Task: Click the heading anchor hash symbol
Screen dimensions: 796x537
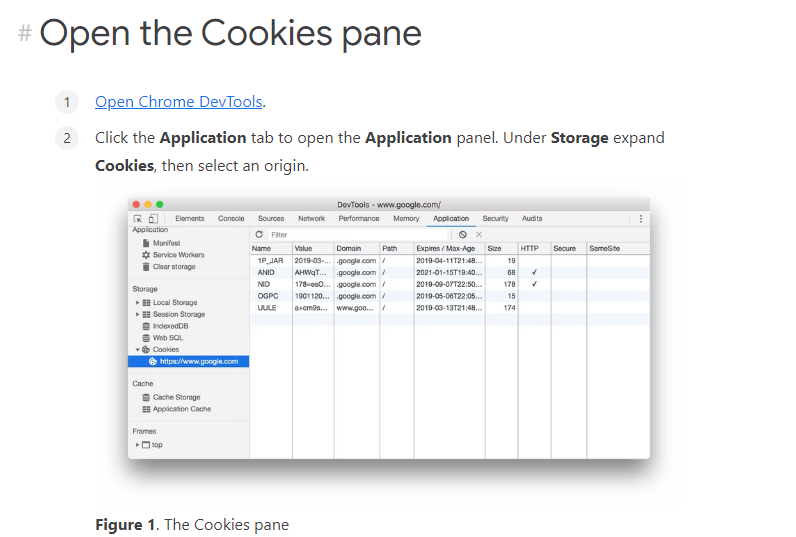Action: click(25, 33)
